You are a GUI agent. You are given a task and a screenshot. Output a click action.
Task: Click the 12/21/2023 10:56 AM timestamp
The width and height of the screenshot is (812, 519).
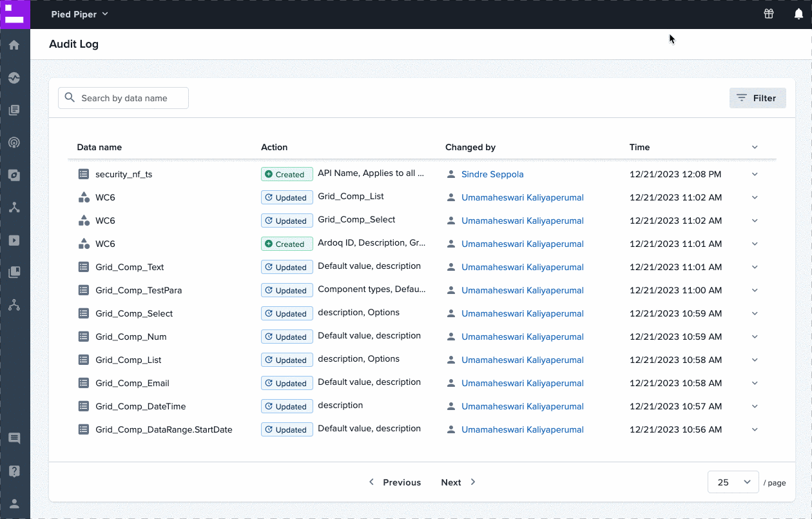(675, 429)
